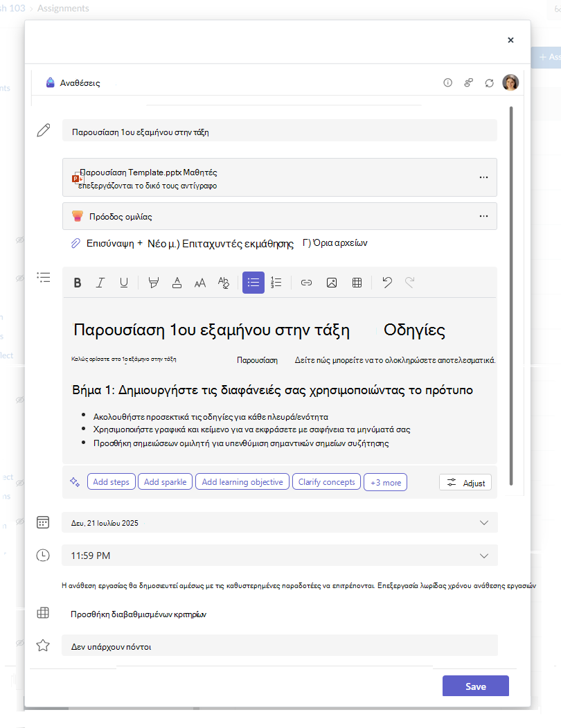
Task: Open the font color tool
Action: [177, 283]
